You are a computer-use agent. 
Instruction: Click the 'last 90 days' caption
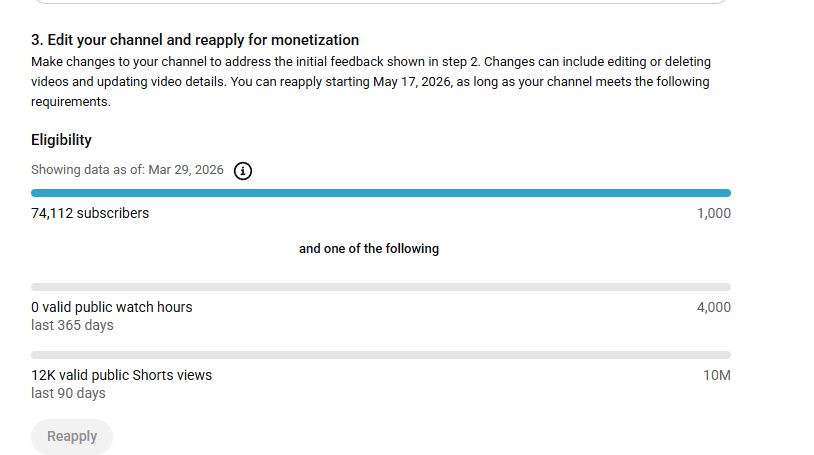68,393
